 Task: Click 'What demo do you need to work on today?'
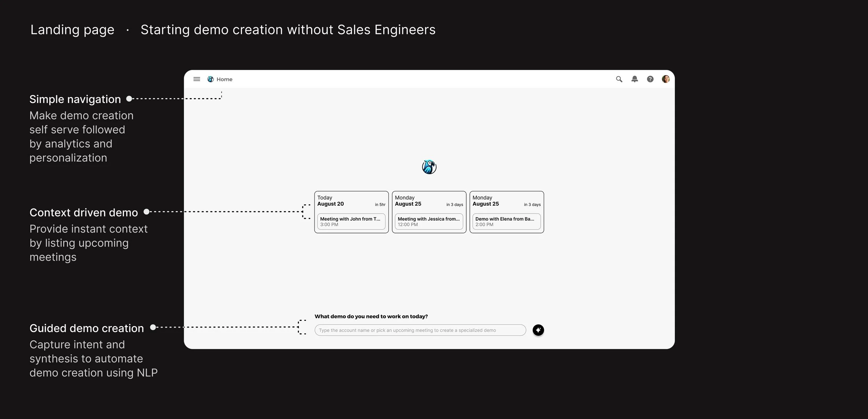371,316
